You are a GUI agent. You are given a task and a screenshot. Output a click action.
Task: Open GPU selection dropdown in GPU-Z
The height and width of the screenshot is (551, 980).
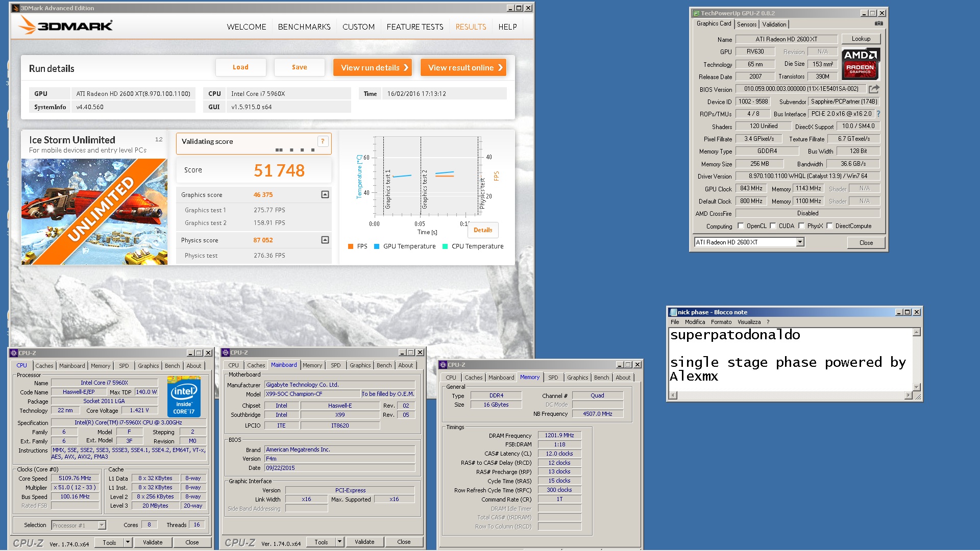pyautogui.click(x=800, y=242)
